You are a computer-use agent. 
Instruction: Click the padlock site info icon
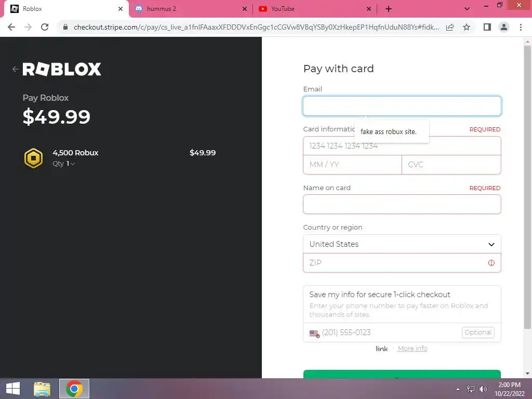(x=65, y=27)
